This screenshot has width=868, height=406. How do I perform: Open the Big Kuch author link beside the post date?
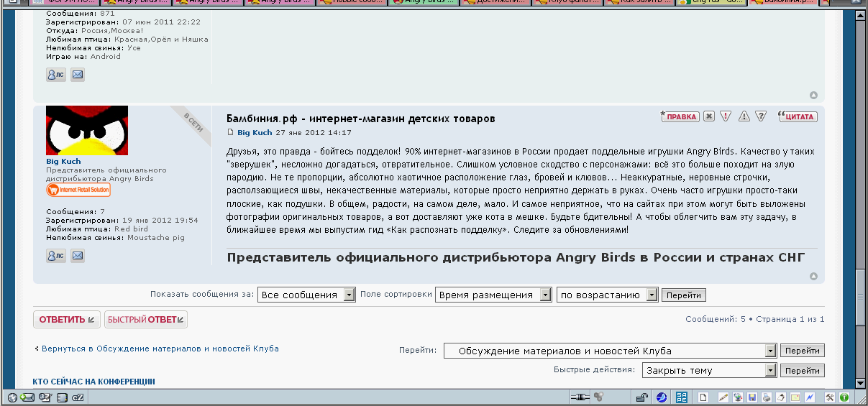click(255, 133)
